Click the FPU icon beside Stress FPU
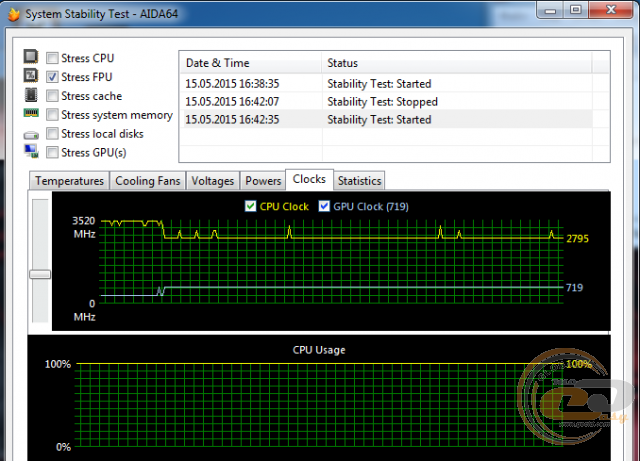640x461 pixels. coord(31,76)
